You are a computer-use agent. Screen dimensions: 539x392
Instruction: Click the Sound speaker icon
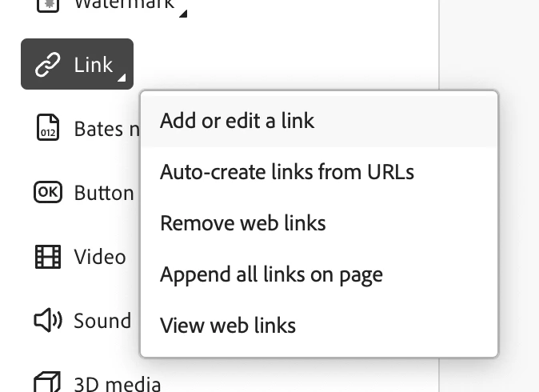click(x=48, y=320)
